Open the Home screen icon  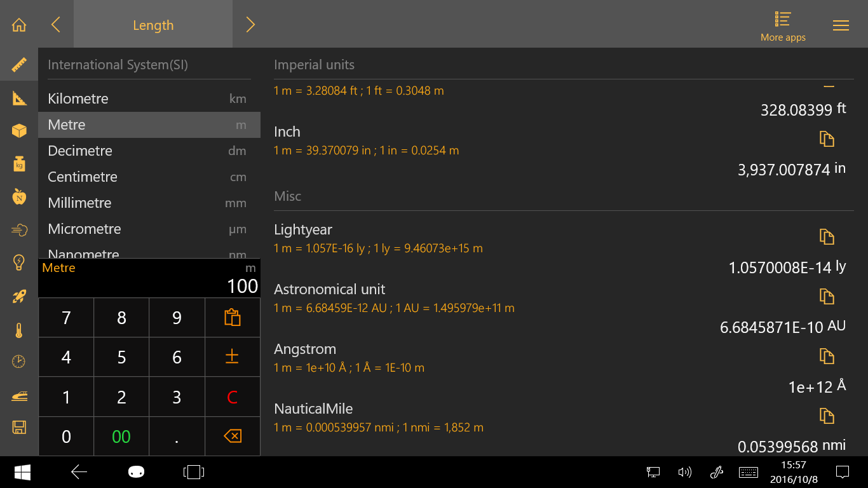pyautogui.click(x=19, y=25)
